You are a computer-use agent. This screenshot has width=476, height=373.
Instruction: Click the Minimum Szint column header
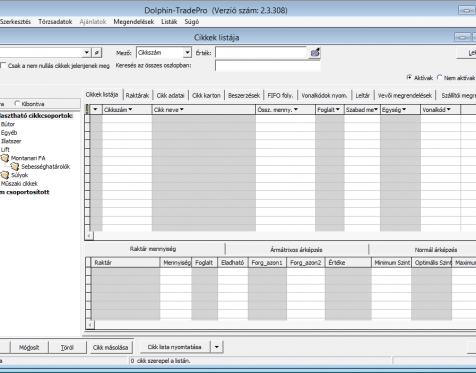(x=392, y=263)
